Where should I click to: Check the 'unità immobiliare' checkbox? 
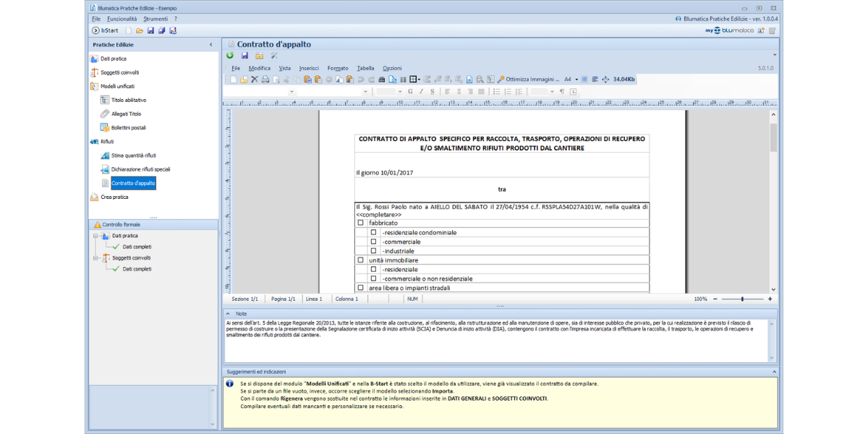360,260
